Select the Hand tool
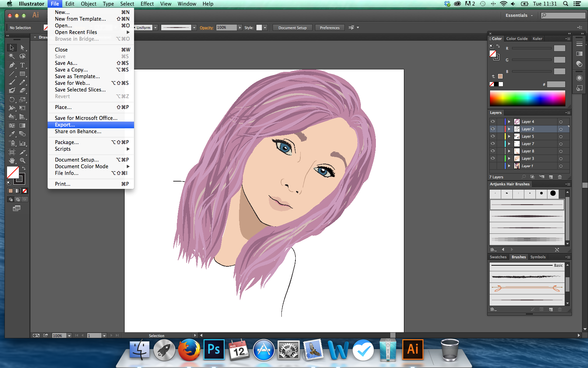 click(x=12, y=161)
